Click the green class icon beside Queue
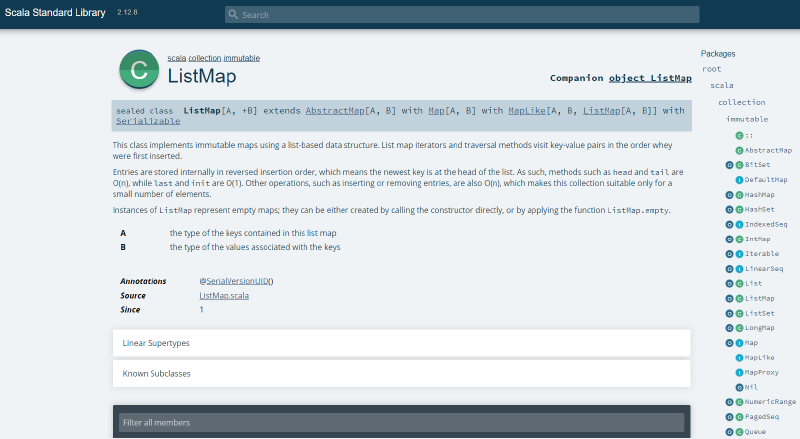800x439 pixels. tap(739, 431)
